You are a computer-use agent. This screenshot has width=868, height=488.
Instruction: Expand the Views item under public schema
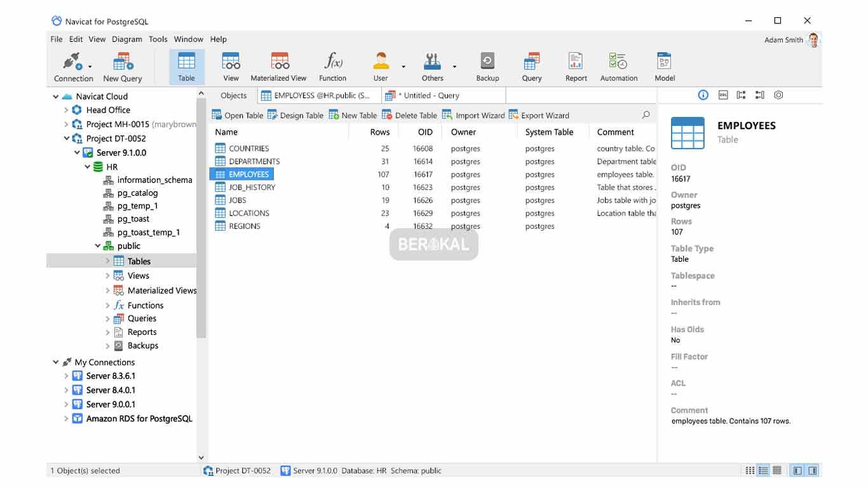tap(108, 275)
